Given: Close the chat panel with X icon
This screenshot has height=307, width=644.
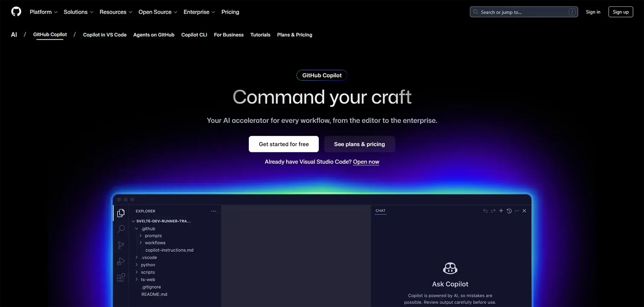Looking at the screenshot, I should click(x=524, y=211).
